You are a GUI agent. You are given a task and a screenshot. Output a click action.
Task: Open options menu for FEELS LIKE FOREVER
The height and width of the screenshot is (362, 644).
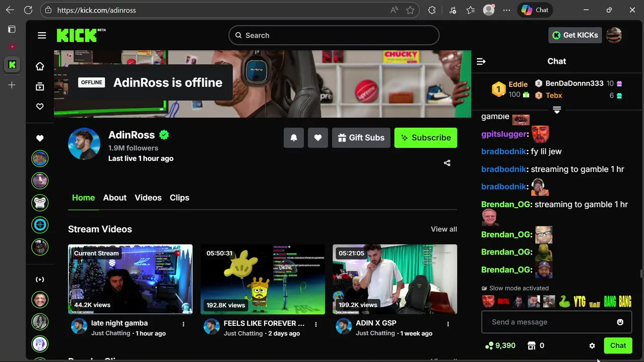point(316,324)
